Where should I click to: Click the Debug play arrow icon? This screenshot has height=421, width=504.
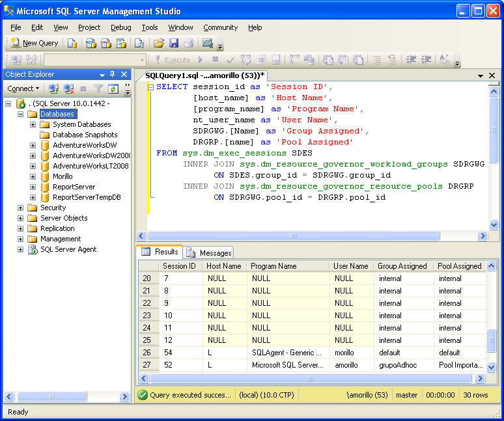201,60
